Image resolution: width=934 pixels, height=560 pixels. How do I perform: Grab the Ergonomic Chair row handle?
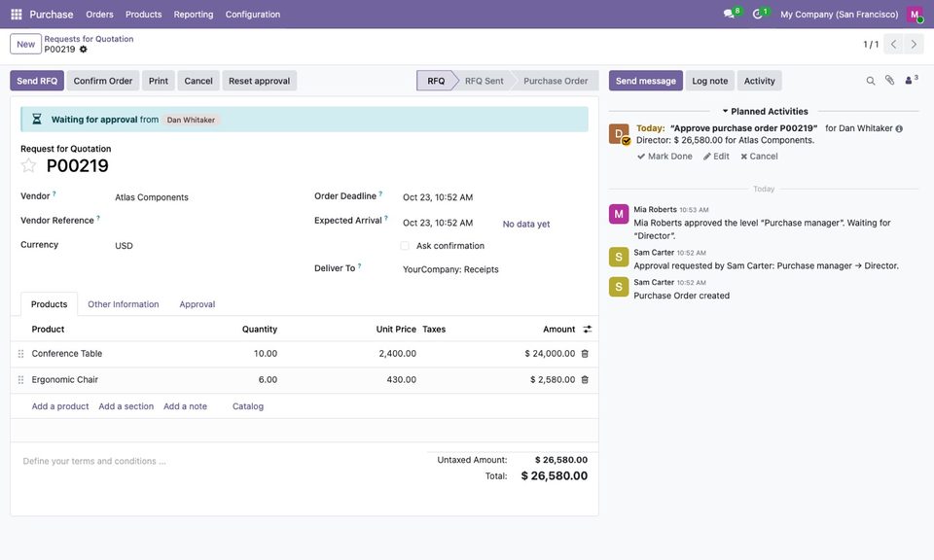pos(20,380)
